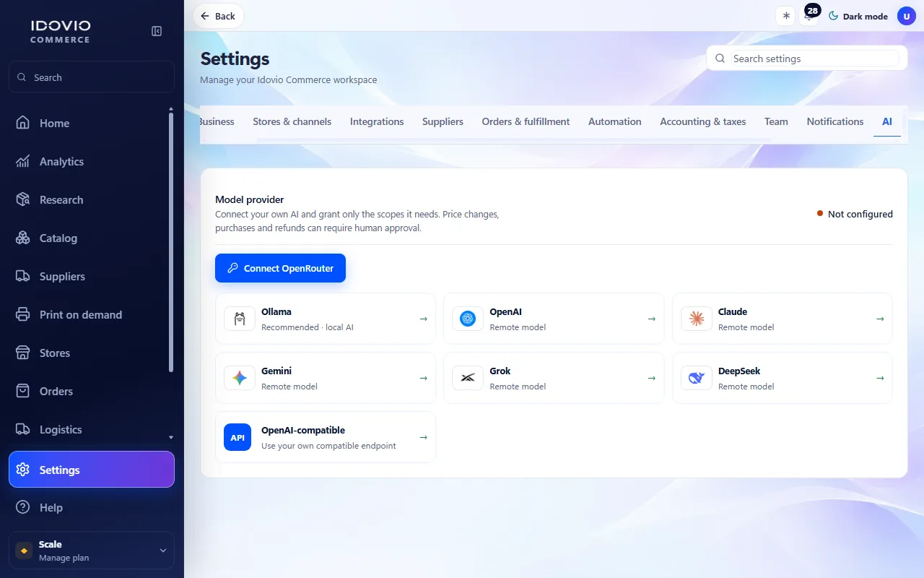Image resolution: width=924 pixels, height=578 pixels.
Task: Click the OpenAI provider logo
Action: click(x=468, y=319)
